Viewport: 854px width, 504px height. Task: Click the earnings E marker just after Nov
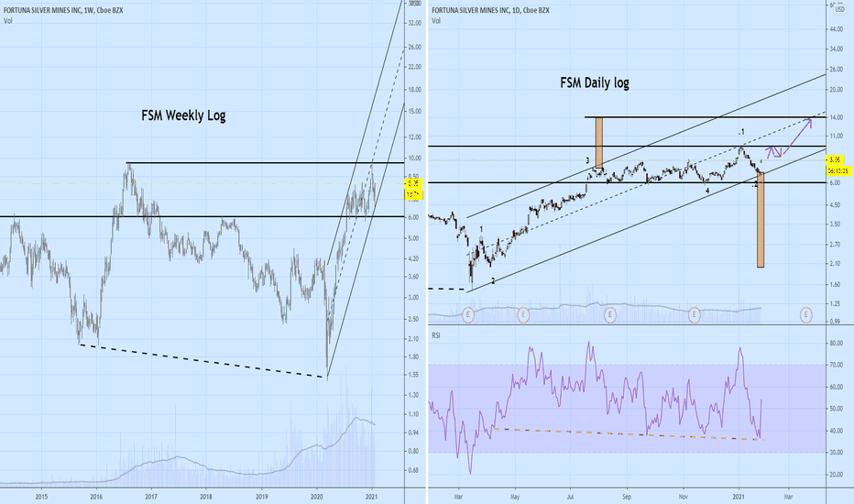(694, 314)
